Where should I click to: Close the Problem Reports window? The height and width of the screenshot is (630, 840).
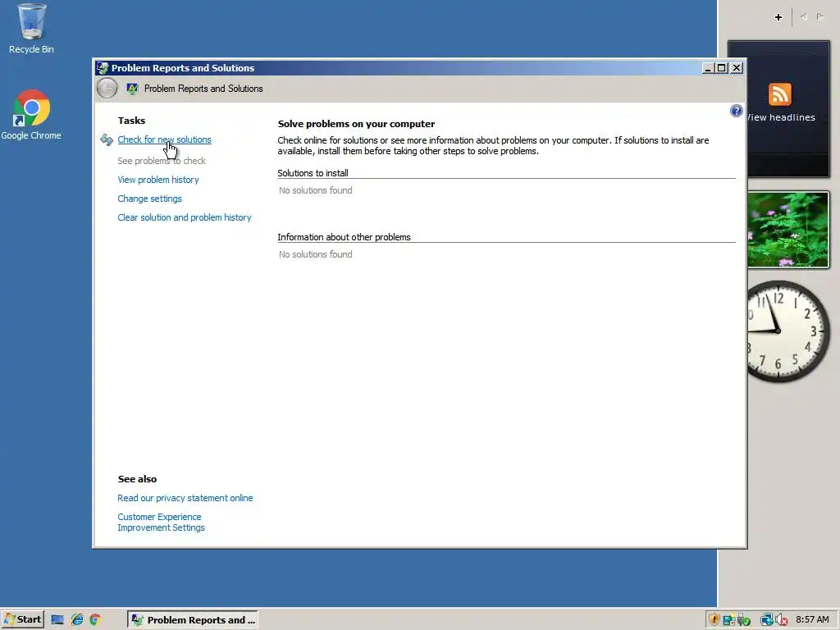point(737,68)
